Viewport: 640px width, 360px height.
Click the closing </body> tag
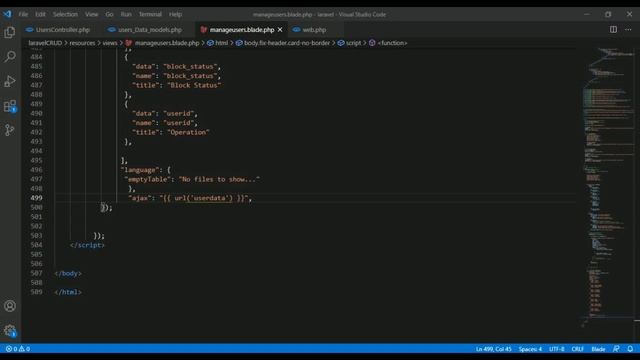pyautogui.click(x=68, y=273)
